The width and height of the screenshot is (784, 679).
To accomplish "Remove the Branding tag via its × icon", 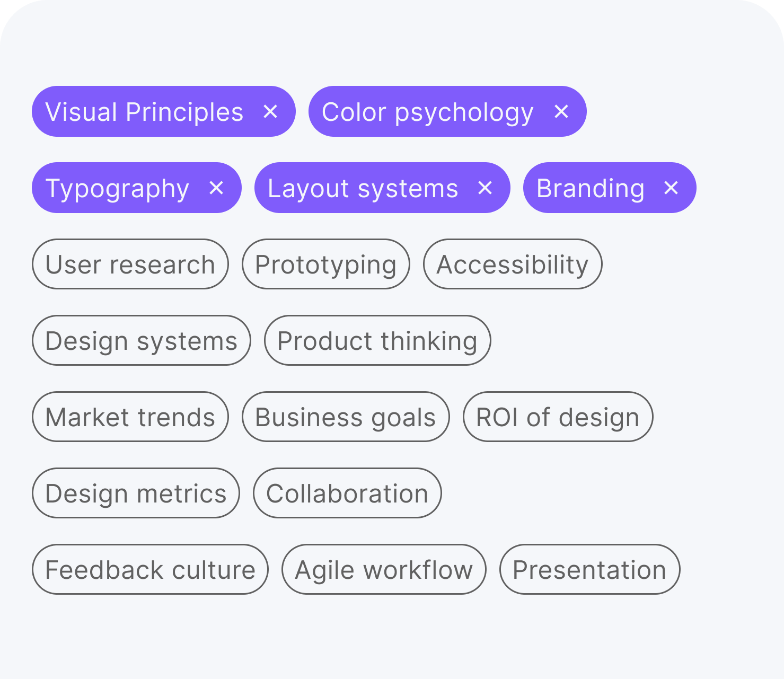I will [671, 188].
